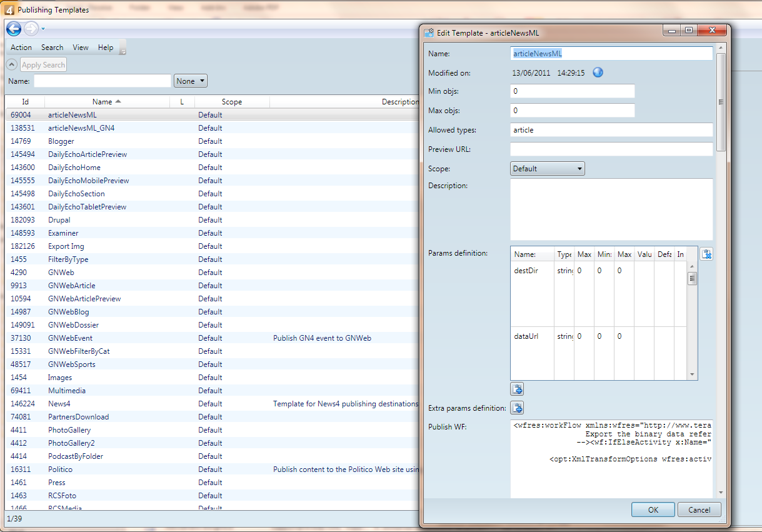
Task: Open the Help menu
Action: (x=106, y=48)
